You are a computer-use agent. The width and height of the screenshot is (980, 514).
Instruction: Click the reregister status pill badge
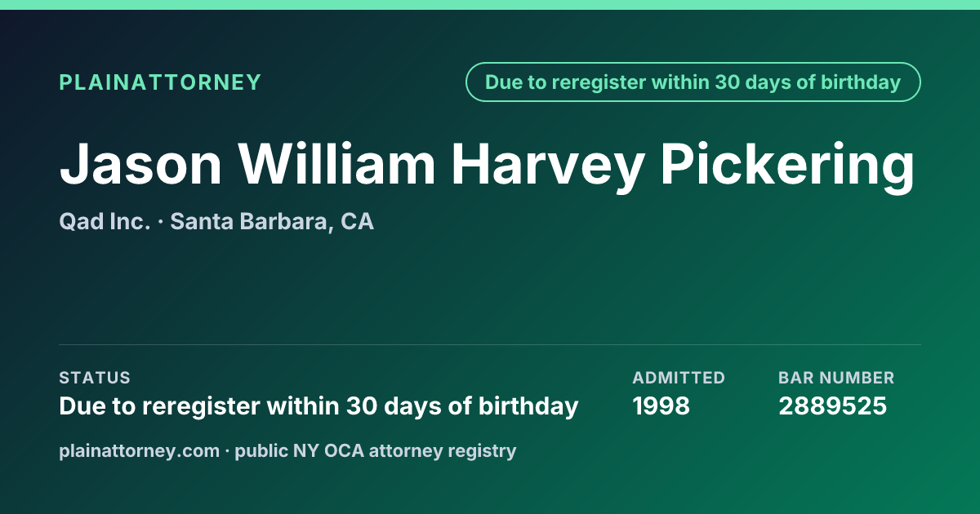coord(693,82)
